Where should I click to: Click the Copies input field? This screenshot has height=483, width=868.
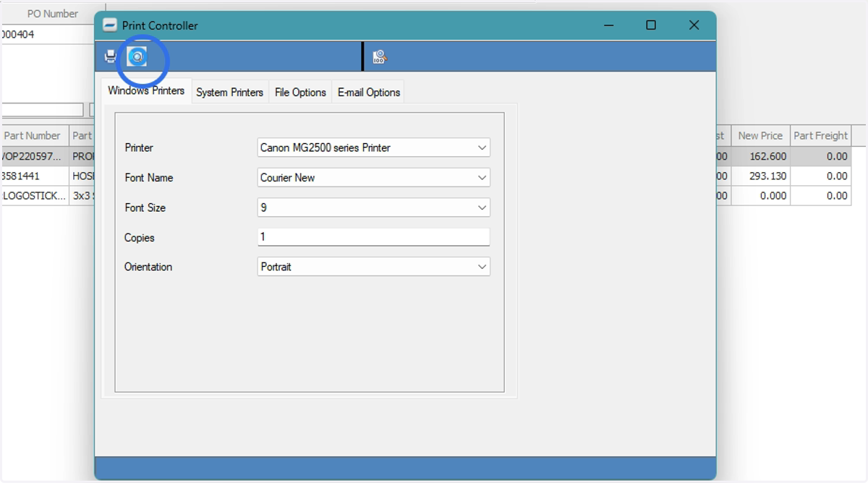click(374, 237)
